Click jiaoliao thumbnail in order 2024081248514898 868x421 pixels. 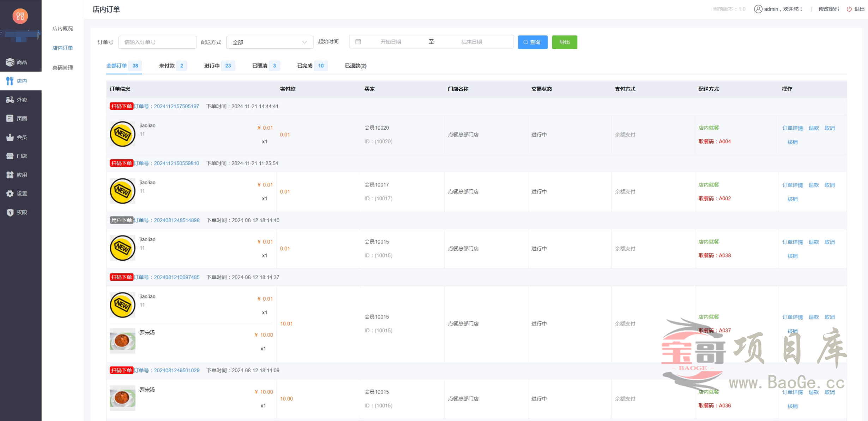click(122, 248)
